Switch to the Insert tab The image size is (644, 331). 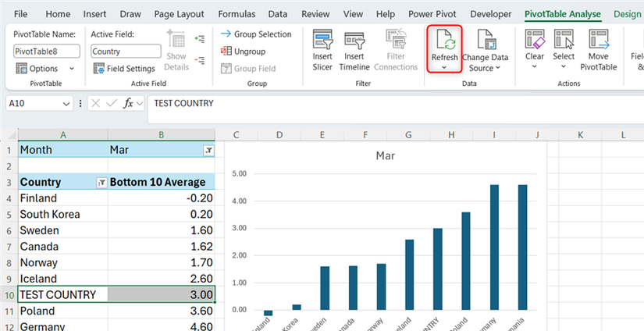tap(95, 14)
